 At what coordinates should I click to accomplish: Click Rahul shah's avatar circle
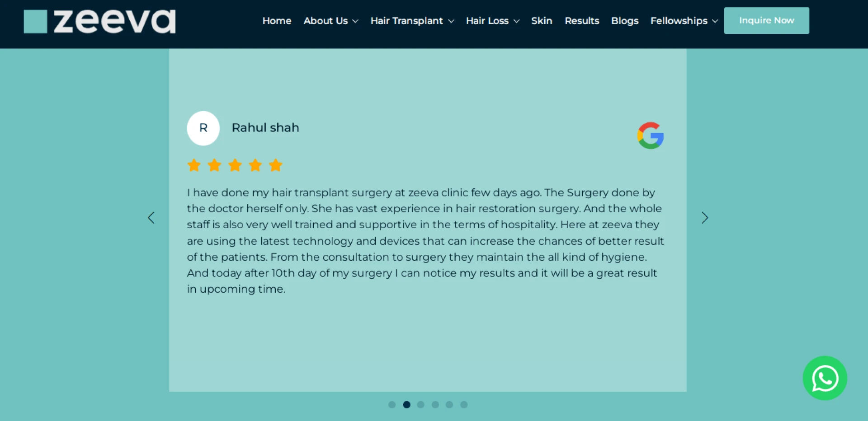203,128
